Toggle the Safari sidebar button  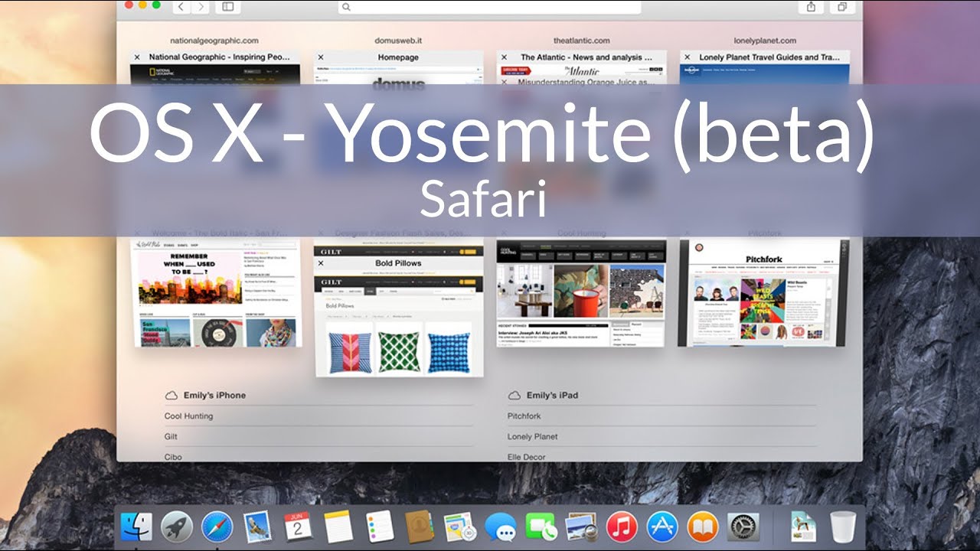(227, 7)
